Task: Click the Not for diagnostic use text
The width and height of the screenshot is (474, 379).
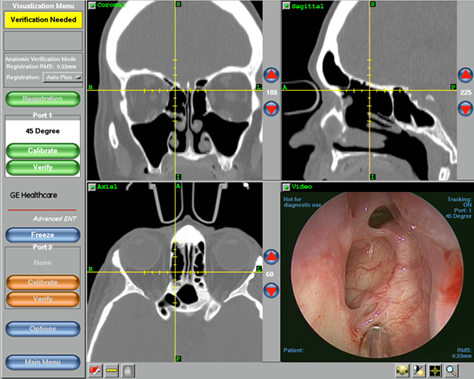Action: coord(302,202)
